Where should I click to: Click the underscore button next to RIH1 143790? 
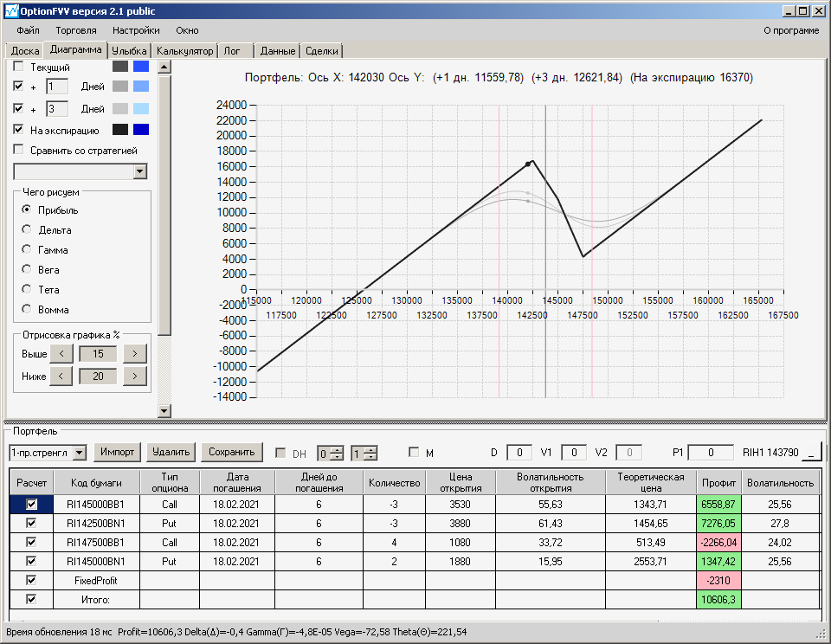pyautogui.click(x=812, y=452)
